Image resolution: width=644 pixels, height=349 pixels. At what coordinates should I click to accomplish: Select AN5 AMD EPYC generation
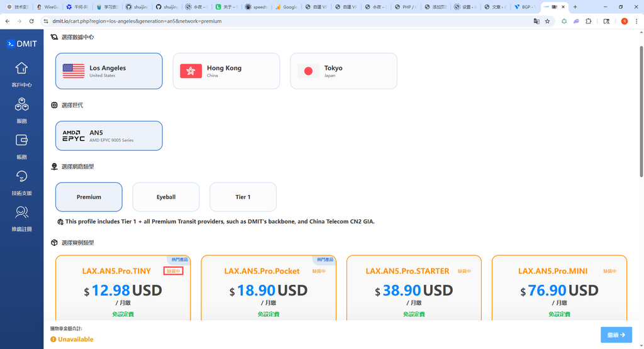pyautogui.click(x=109, y=136)
